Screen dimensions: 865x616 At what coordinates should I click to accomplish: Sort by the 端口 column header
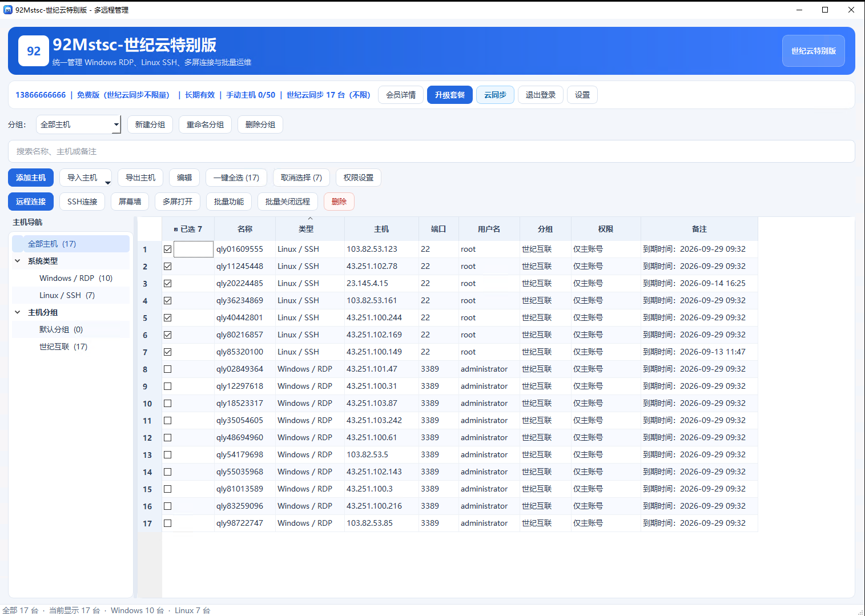tap(438, 229)
